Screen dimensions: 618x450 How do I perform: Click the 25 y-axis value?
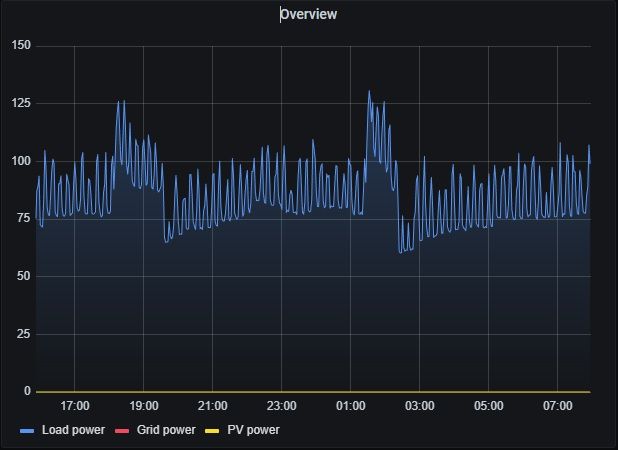coord(24,334)
